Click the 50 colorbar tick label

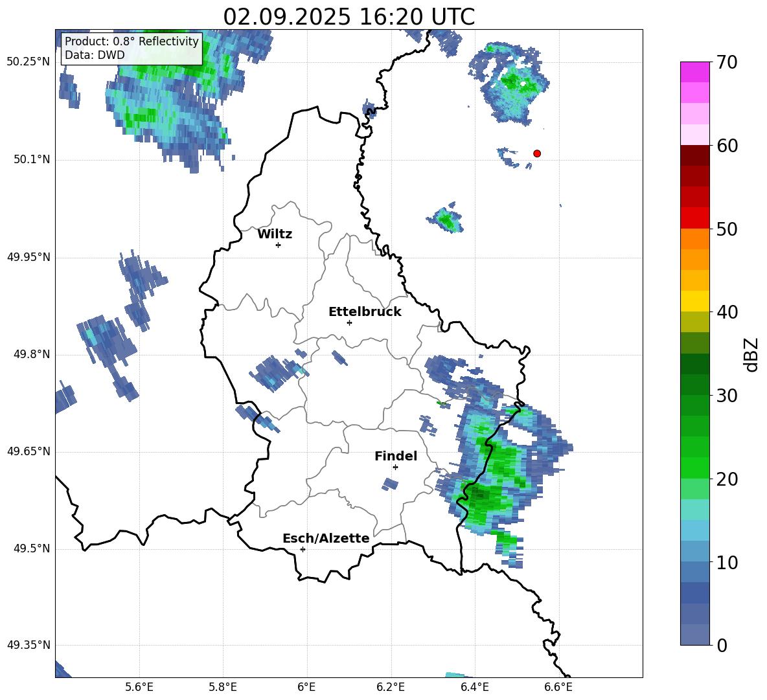(x=726, y=229)
